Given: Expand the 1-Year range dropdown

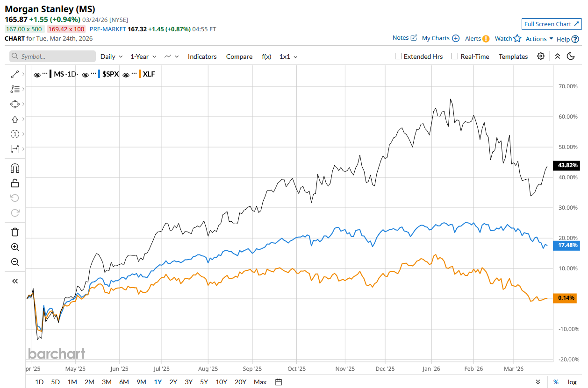Looking at the screenshot, I should coord(143,56).
